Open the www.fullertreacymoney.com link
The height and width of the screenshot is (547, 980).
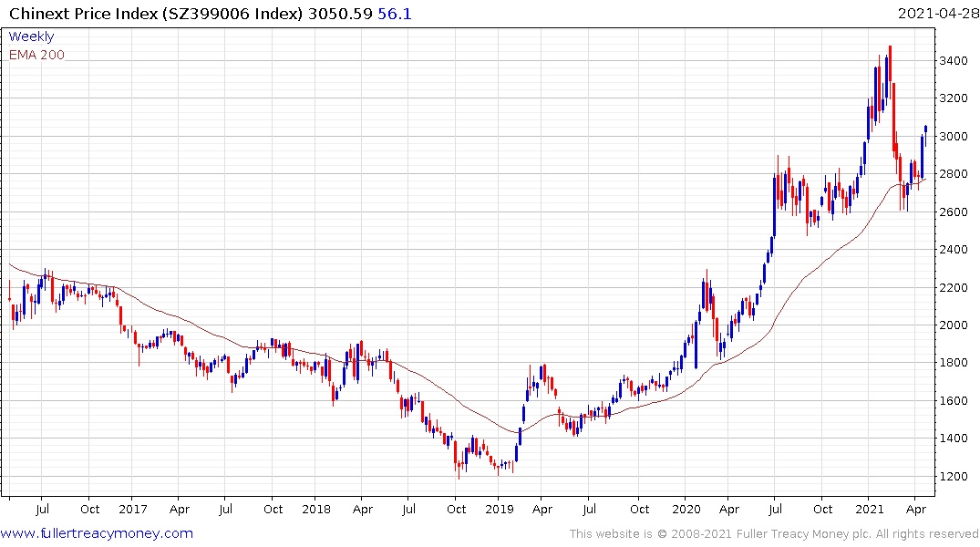click(97, 533)
